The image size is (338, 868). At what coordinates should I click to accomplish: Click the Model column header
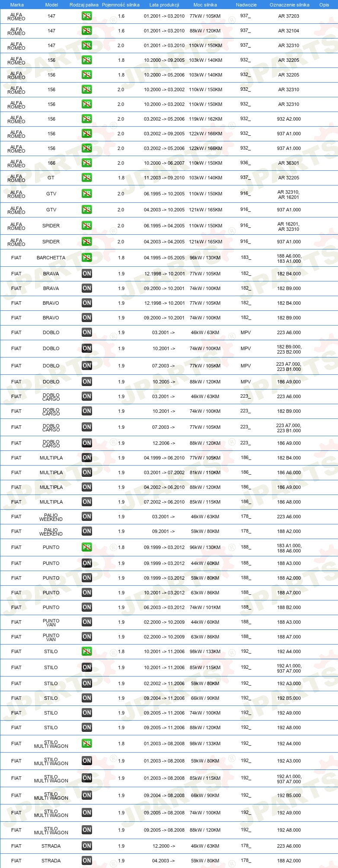(x=52, y=5)
